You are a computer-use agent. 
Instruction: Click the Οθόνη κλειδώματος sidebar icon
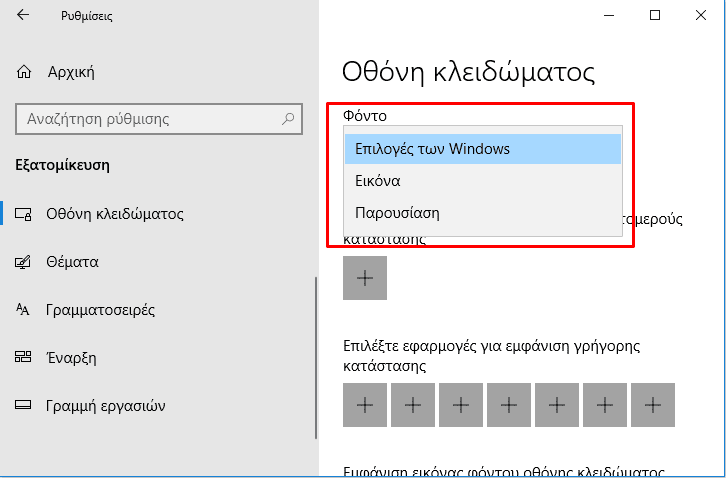click(24, 214)
